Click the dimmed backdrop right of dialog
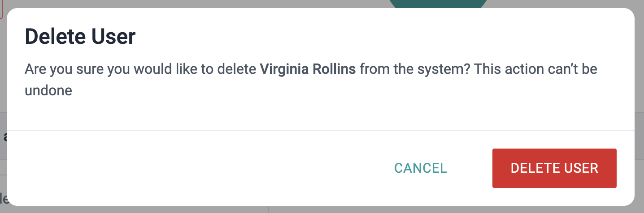 point(639,106)
